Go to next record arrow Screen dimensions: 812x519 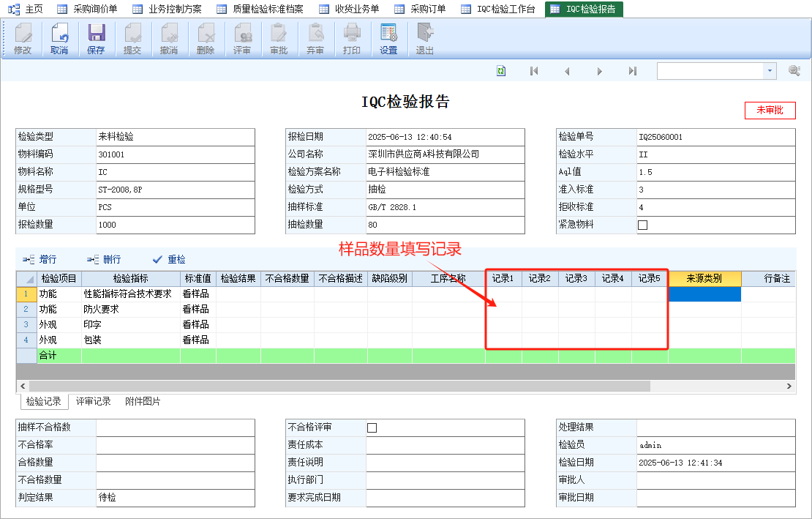click(600, 71)
